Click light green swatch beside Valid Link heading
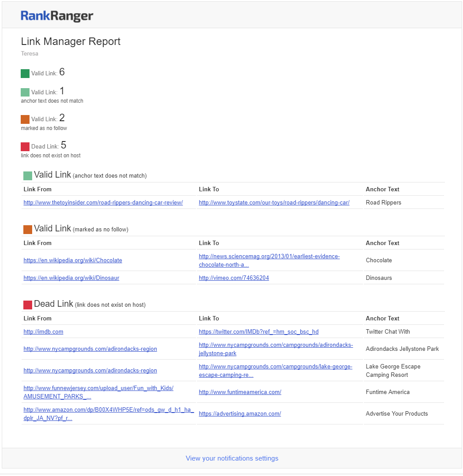 pos(28,176)
